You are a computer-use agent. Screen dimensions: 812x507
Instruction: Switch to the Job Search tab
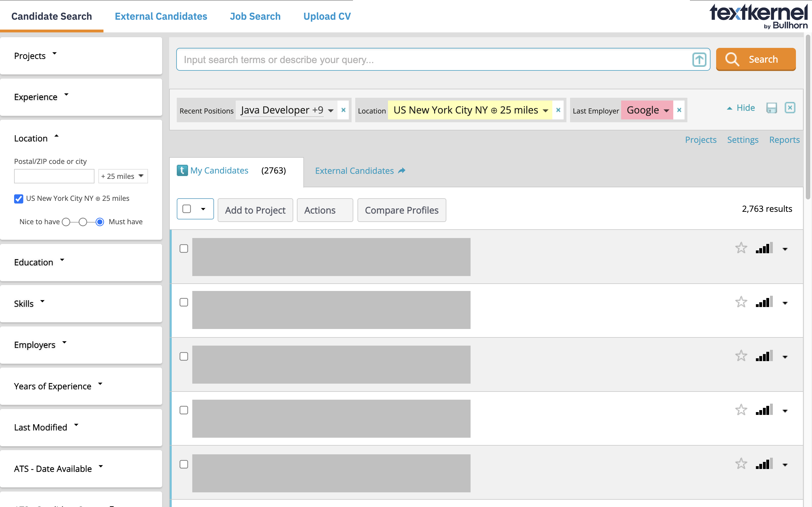[255, 16]
